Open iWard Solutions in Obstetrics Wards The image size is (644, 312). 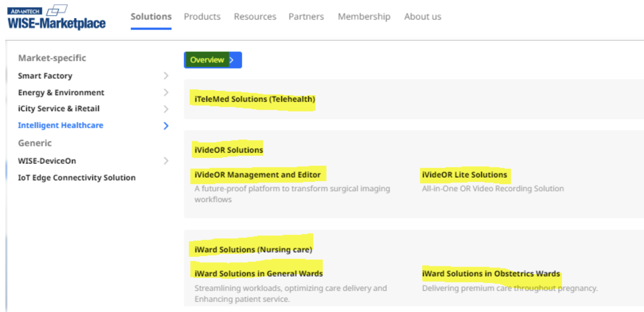coord(491,273)
